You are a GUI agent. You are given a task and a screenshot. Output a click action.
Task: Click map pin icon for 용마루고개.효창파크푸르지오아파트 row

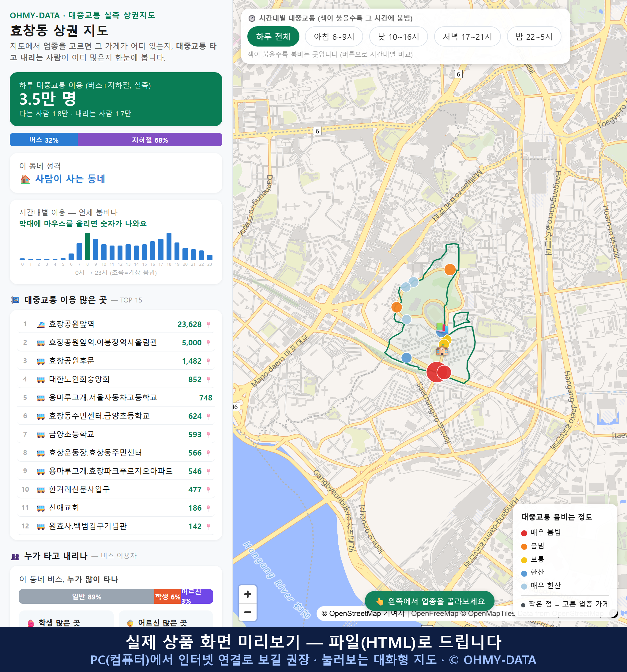(x=208, y=471)
